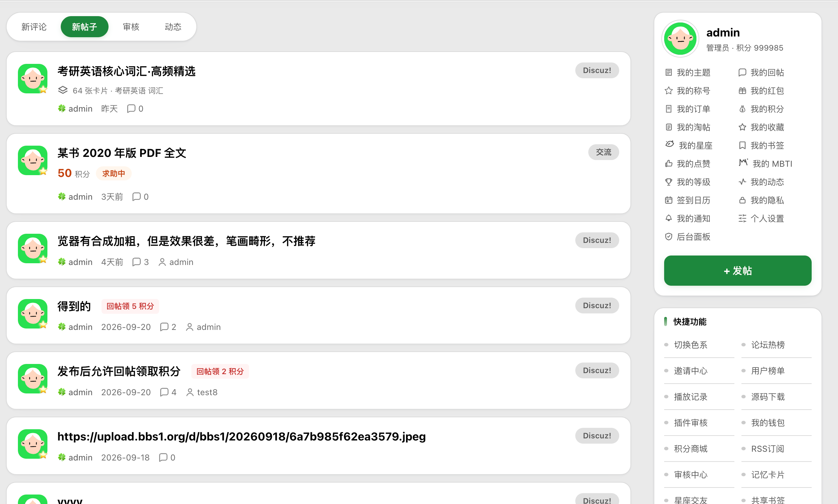838x504 pixels.
Task: Open 我的星座 planet icon
Action: pos(670,144)
